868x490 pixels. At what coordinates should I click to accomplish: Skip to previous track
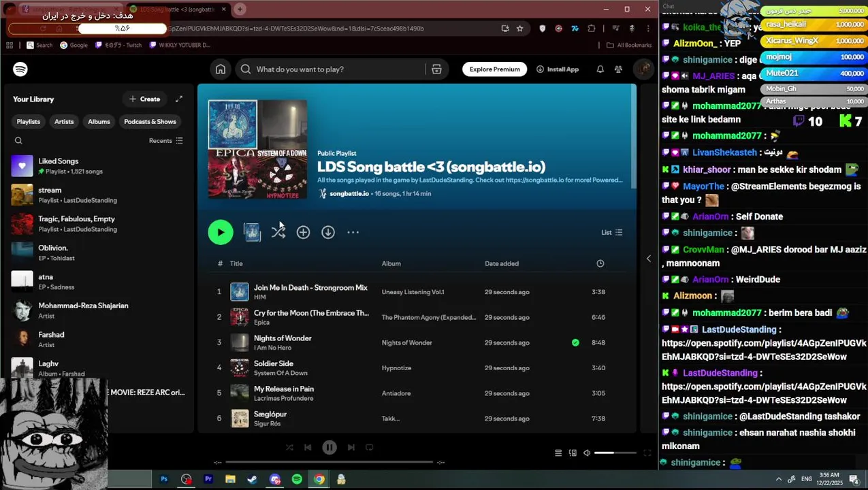coord(308,447)
